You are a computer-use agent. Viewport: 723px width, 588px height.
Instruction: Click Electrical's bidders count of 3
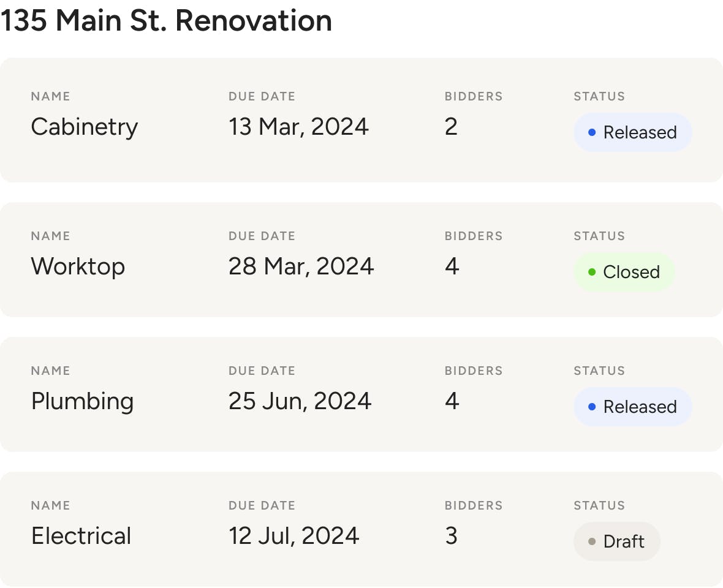coord(451,535)
